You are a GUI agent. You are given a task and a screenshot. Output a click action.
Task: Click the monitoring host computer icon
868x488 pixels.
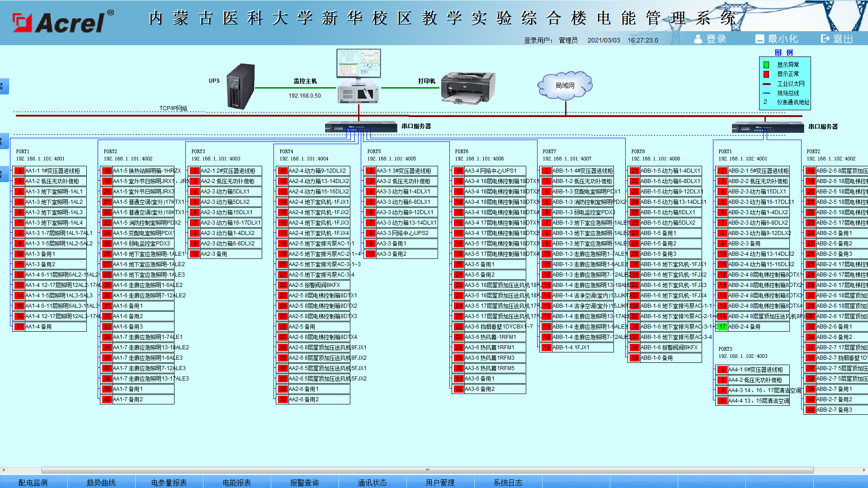pos(359,76)
